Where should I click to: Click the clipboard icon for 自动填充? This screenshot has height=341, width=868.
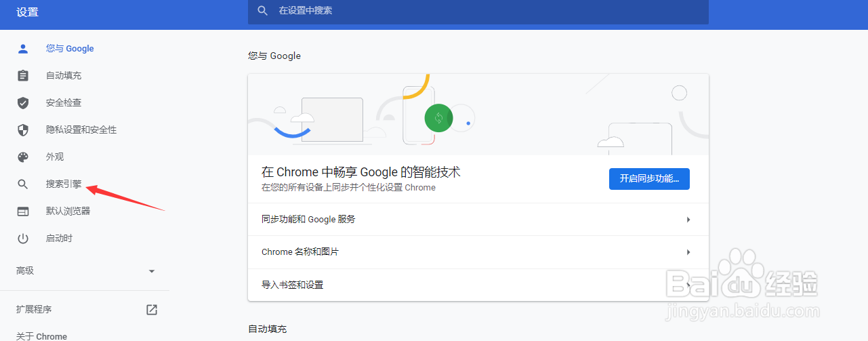(23, 76)
